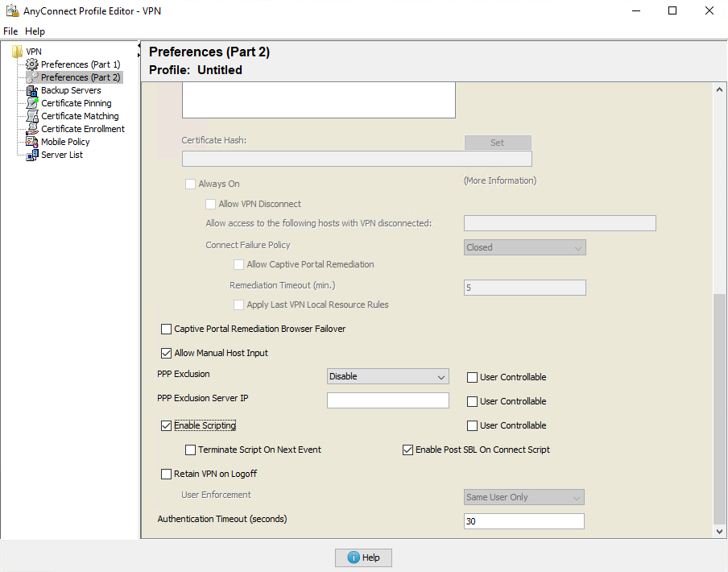Screen dimensions: 728x572
Task: Open the PPP Exclusion dropdown
Action: 387,376
